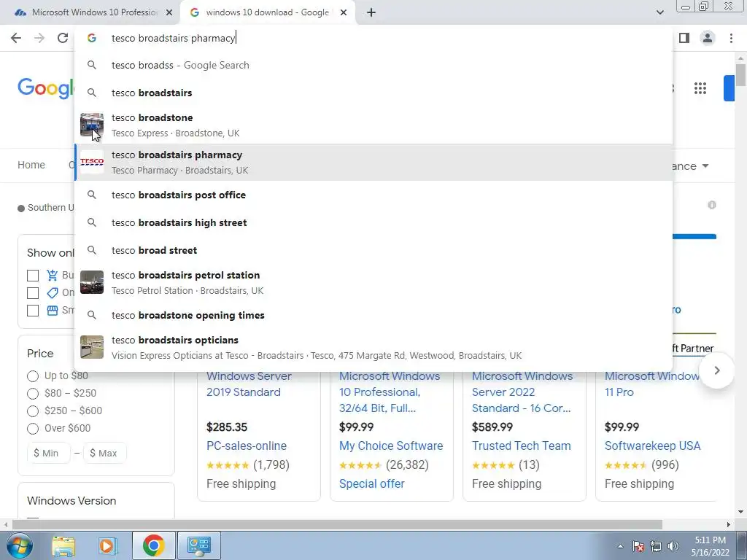747x560 pixels.
Task: Click the Google logo
Action: 46,88
